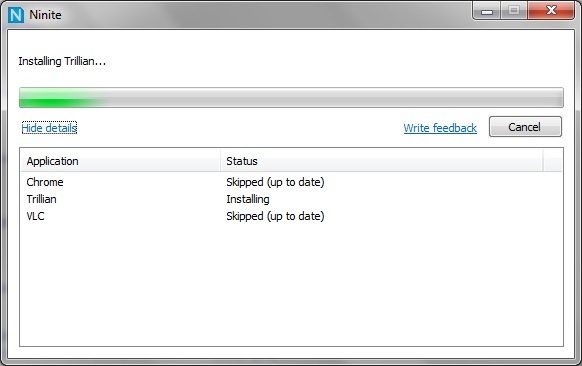Open the Write feedback link

(x=440, y=128)
